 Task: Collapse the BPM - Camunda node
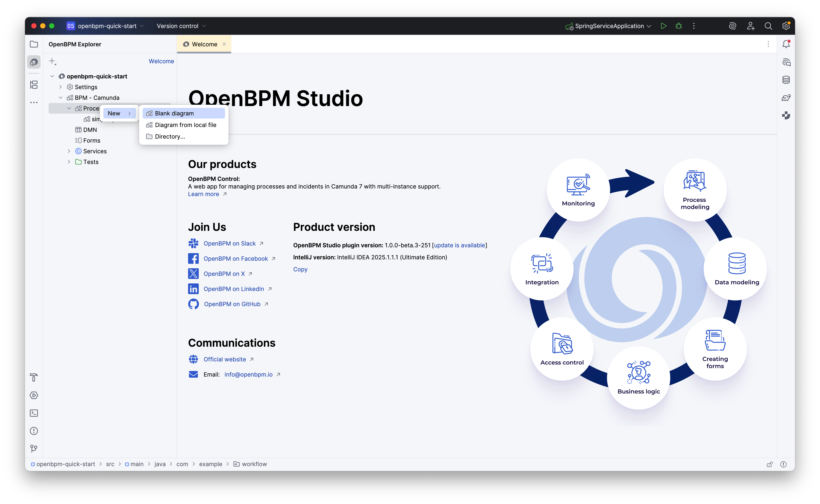pyautogui.click(x=60, y=98)
